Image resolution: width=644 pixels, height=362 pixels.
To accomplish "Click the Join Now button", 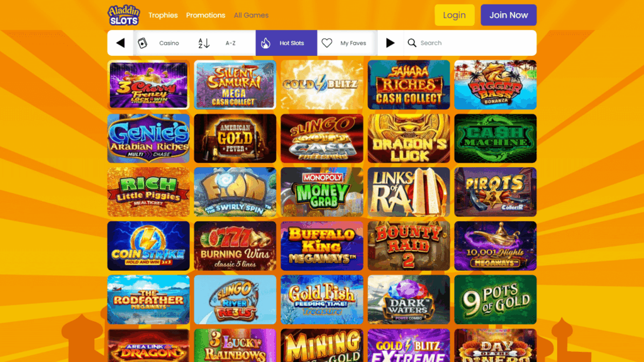I will [508, 15].
